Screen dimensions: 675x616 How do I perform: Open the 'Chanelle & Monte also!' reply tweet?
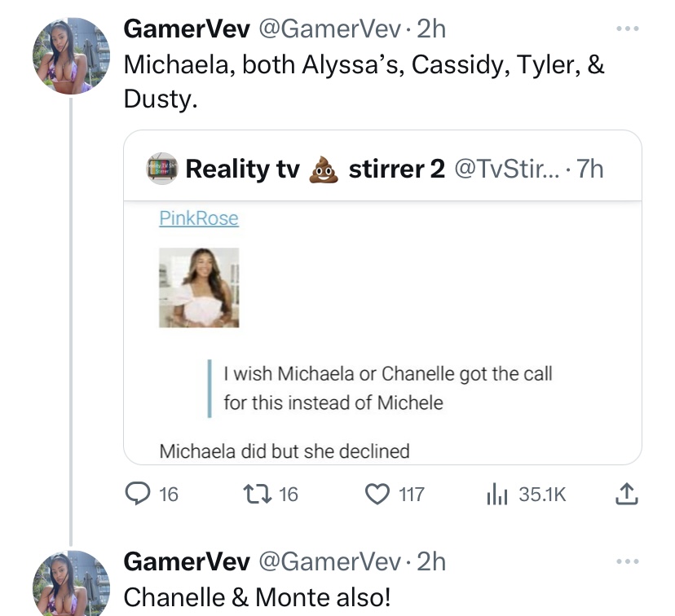258,597
